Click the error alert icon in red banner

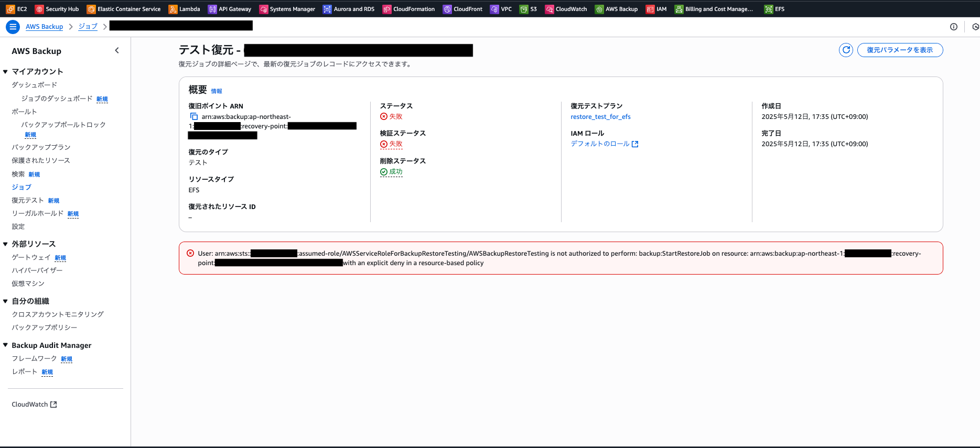coord(190,253)
